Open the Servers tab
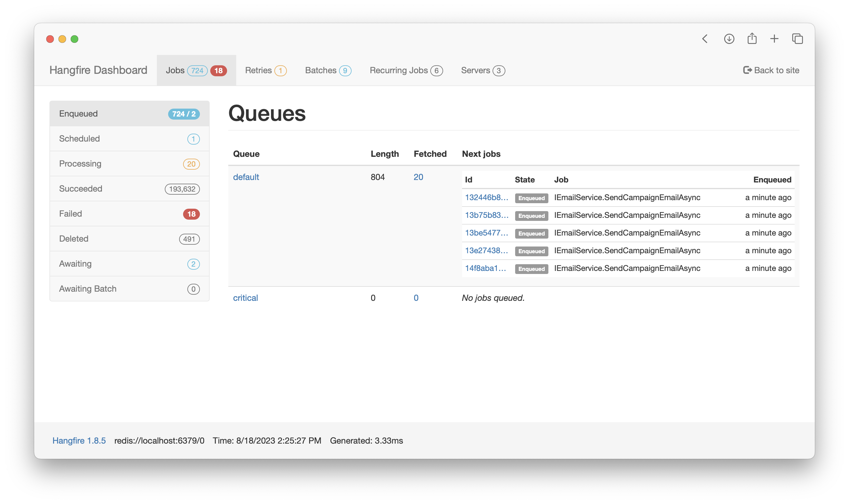Screen dimensions: 849x504 point(483,70)
